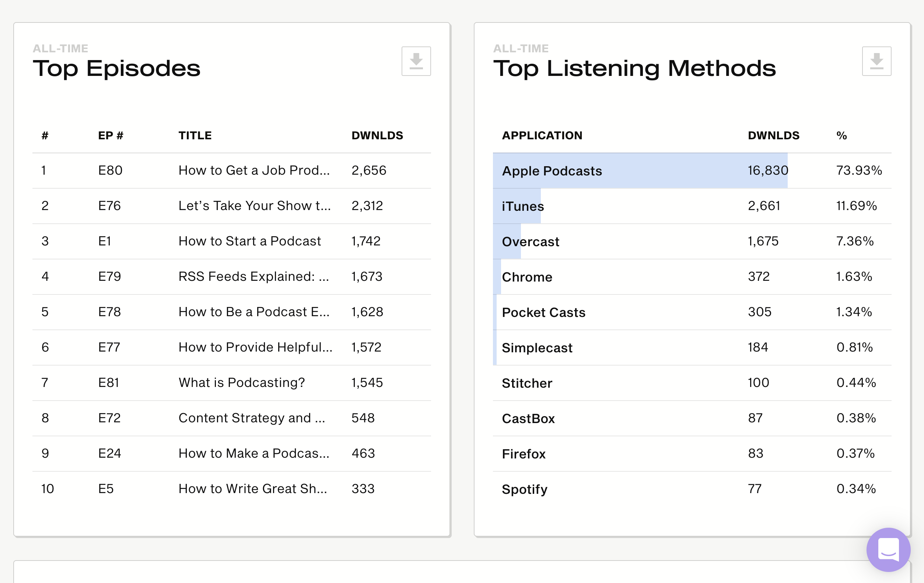The height and width of the screenshot is (583, 924).
Task: Open episode E80 How to Get a Job
Action: click(x=253, y=170)
